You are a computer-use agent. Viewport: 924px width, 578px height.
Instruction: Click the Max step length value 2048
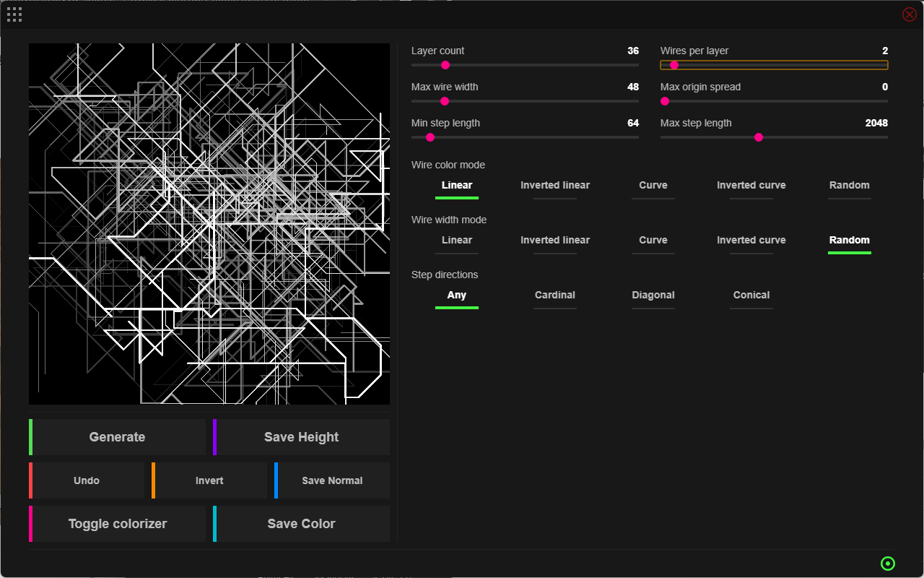(x=876, y=123)
